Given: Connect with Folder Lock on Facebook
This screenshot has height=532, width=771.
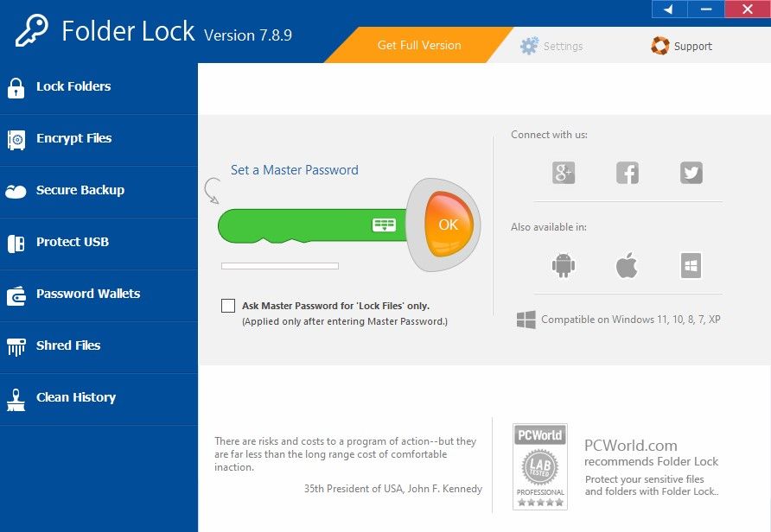Looking at the screenshot, I should [627, 173].
